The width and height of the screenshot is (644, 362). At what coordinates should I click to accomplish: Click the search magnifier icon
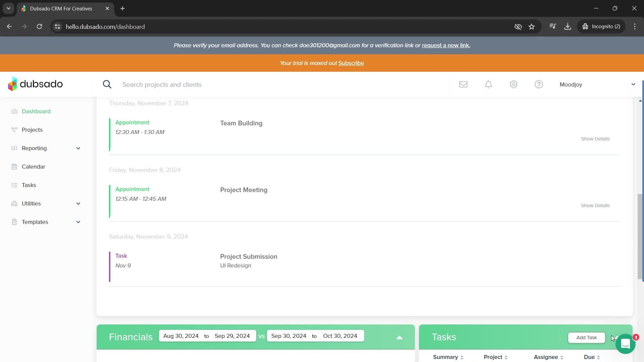pos(107,84)
